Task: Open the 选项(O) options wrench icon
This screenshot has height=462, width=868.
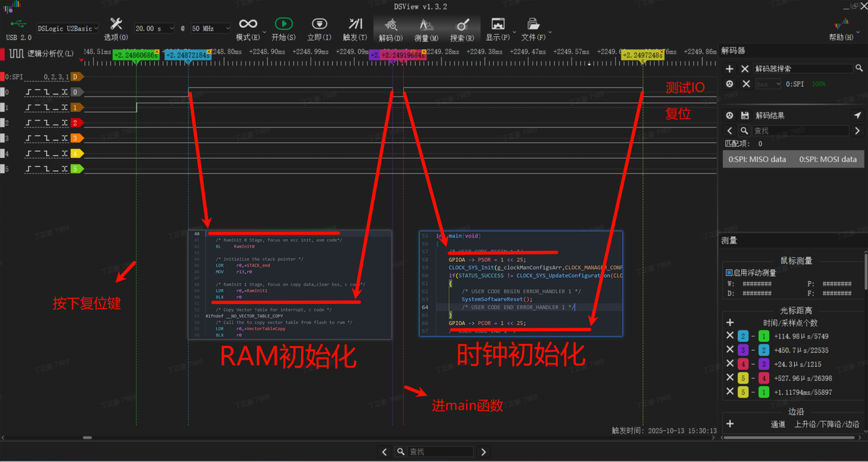Action: (x=115, y=24)
